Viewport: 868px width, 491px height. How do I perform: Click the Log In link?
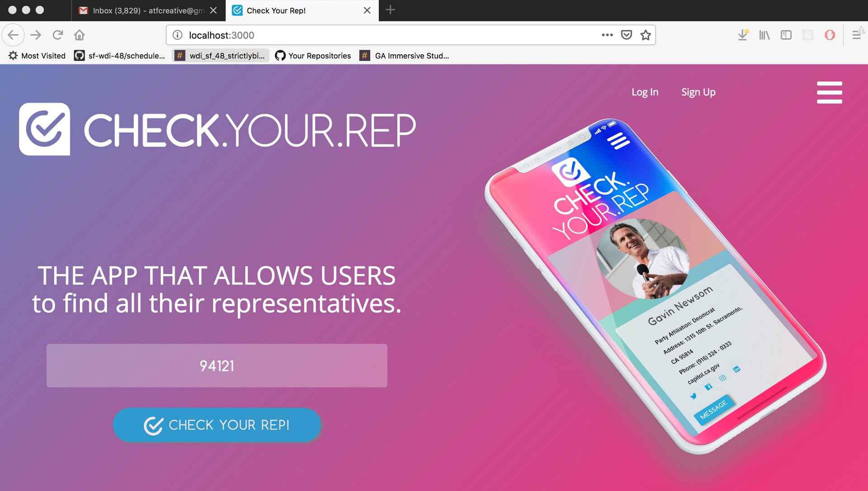[x=645, y=92]
